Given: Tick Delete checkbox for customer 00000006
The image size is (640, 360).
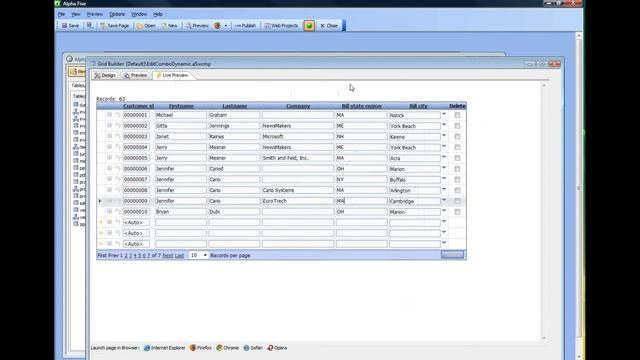Looking at the screenshot, I should pos(457,169).
